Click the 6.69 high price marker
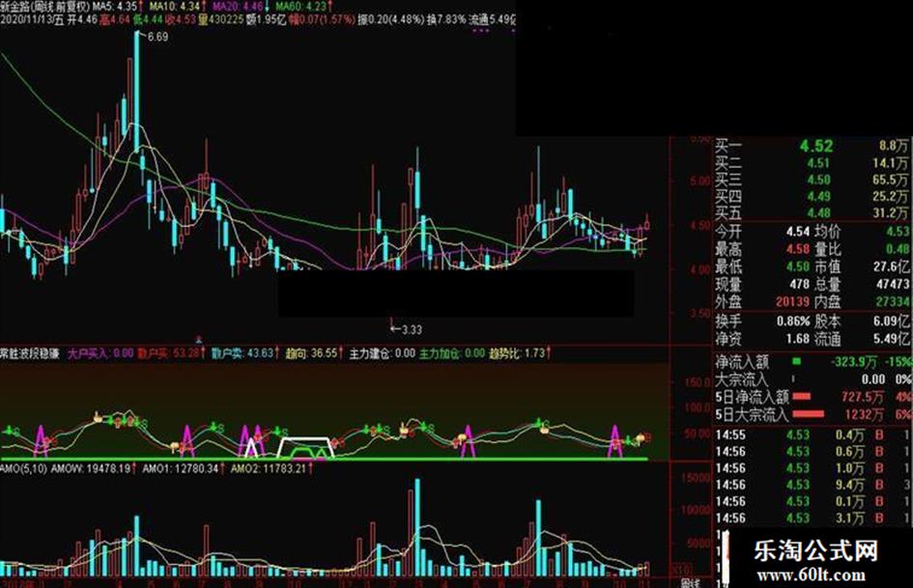Screen dimensions: 913x588 157,37
